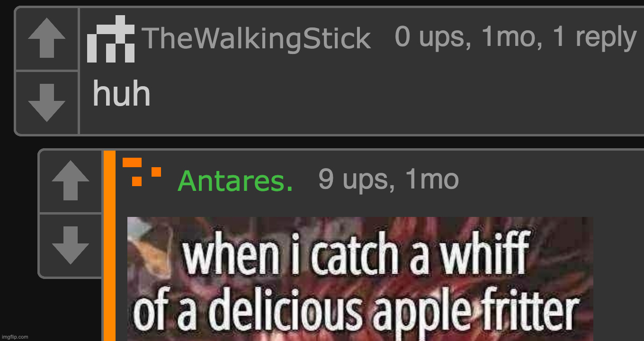The image size is (644, 341).
Task: Downvote TheWalkingStick's "huh" comment
Action: 46,103
